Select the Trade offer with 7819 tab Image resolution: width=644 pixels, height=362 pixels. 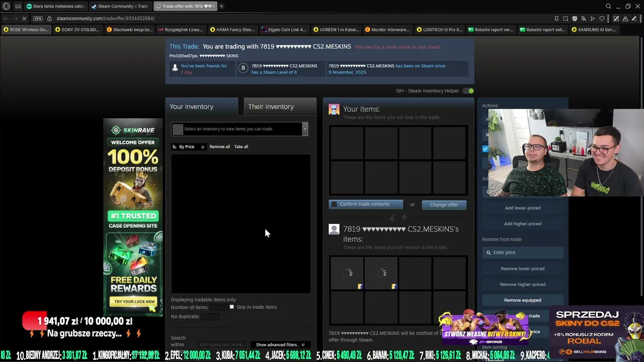[x=184, y=7]
